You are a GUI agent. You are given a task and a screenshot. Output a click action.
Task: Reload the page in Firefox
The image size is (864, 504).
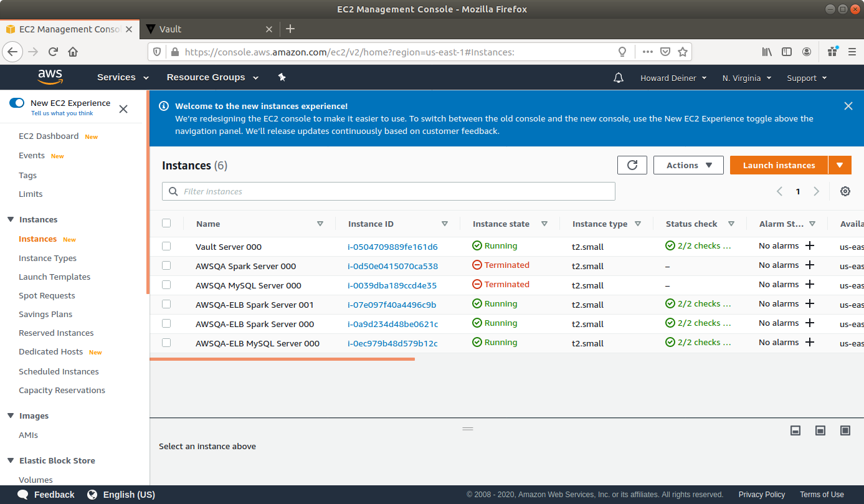(x=54, y=52)
